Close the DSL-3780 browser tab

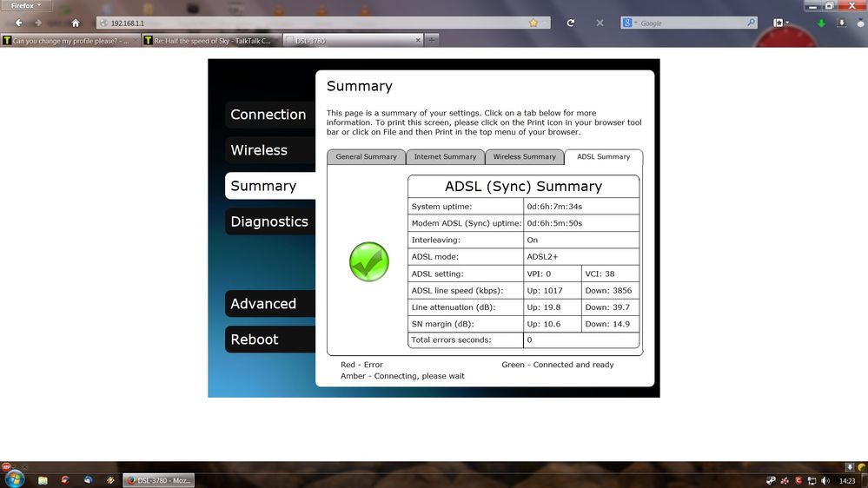coord(418,40)
